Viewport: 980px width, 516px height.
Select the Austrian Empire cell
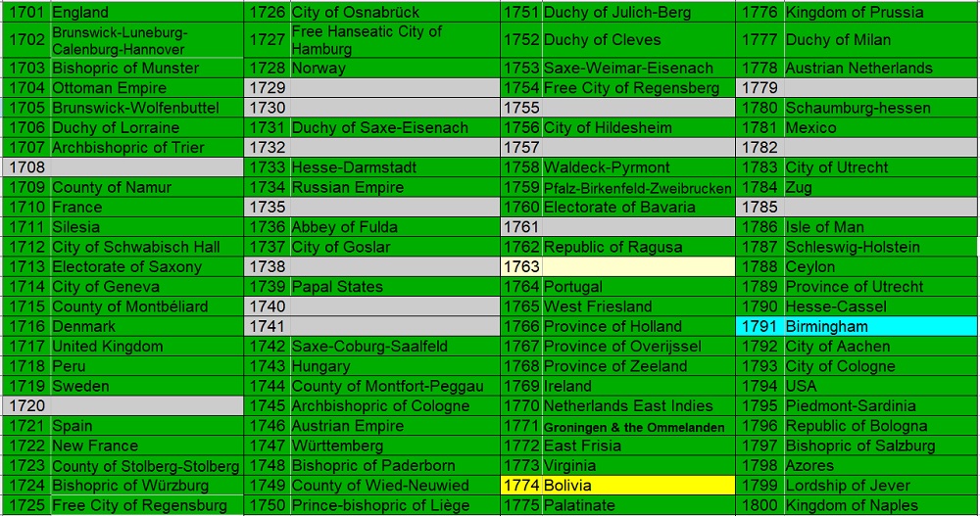pos(394,426)
